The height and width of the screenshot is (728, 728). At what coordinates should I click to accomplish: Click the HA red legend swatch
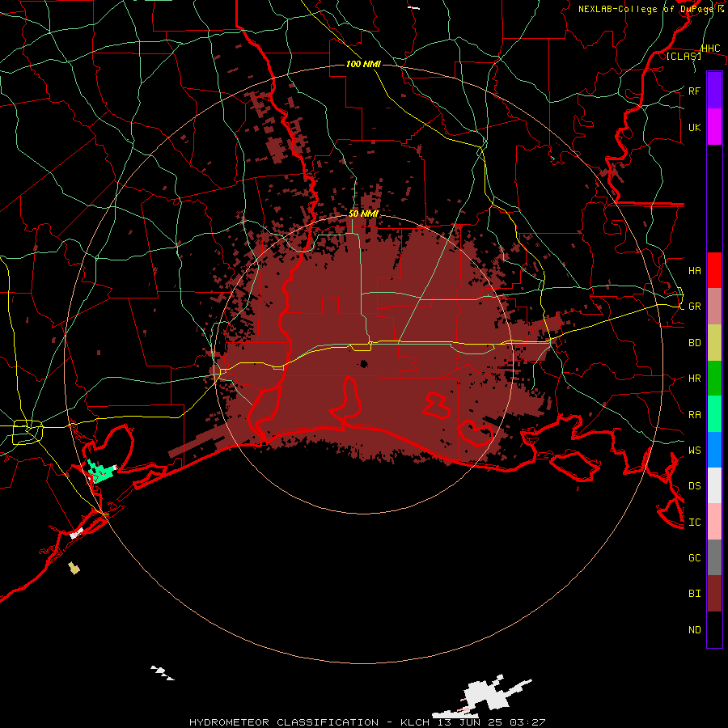coord(714,270)
